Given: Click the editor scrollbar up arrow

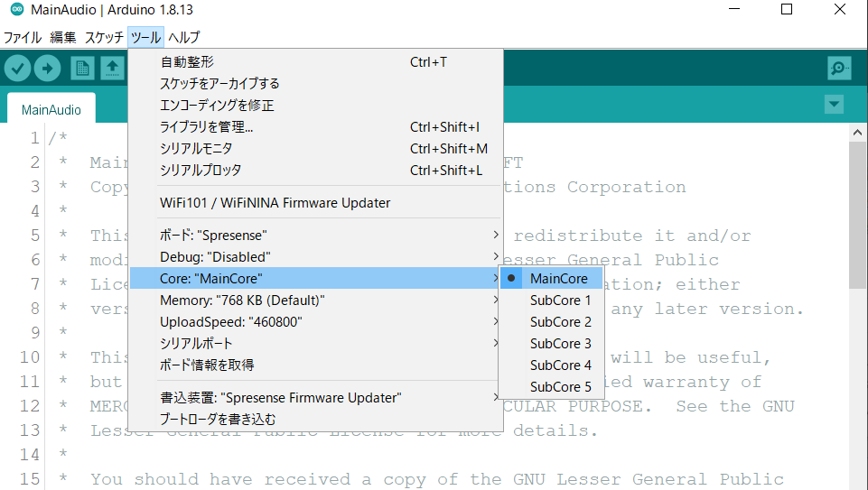Looking at the screenshot, I should [x=857, y=132].
